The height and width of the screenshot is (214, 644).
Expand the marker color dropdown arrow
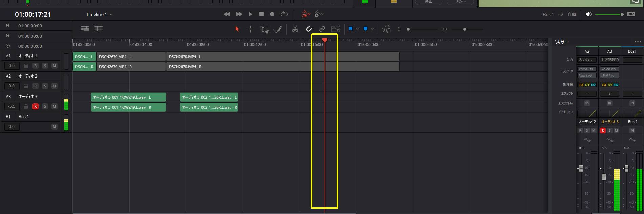point(372,29)
